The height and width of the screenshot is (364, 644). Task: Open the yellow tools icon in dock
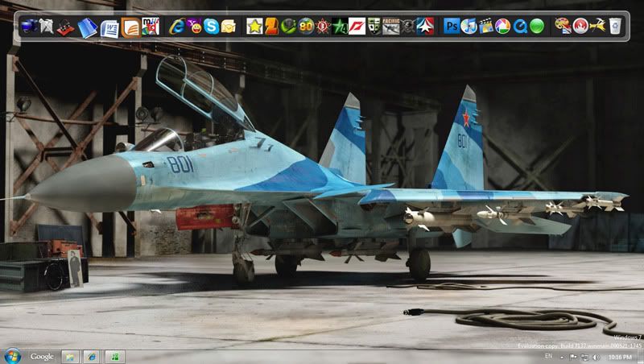coord(597,26)
